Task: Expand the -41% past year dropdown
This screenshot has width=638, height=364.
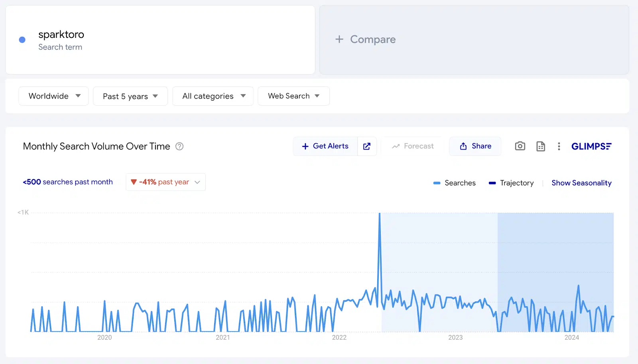Action: point(165,182)
